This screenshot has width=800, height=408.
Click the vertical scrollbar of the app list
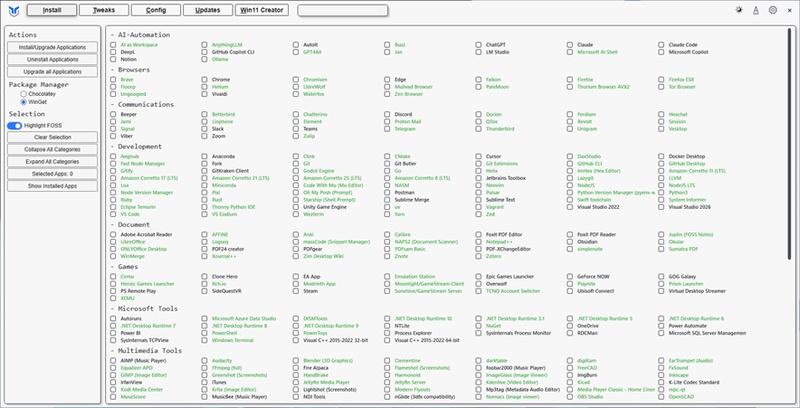click(x=789, y=144)
